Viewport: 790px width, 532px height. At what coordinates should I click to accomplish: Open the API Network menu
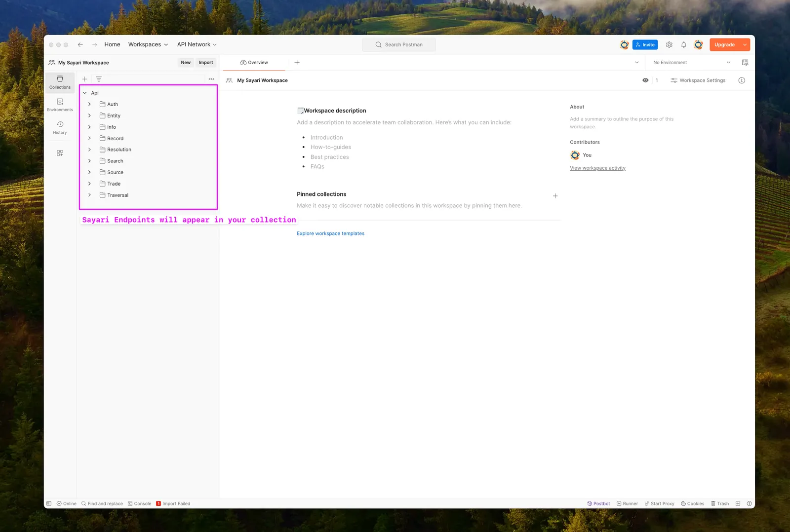(x=197, y=44)
